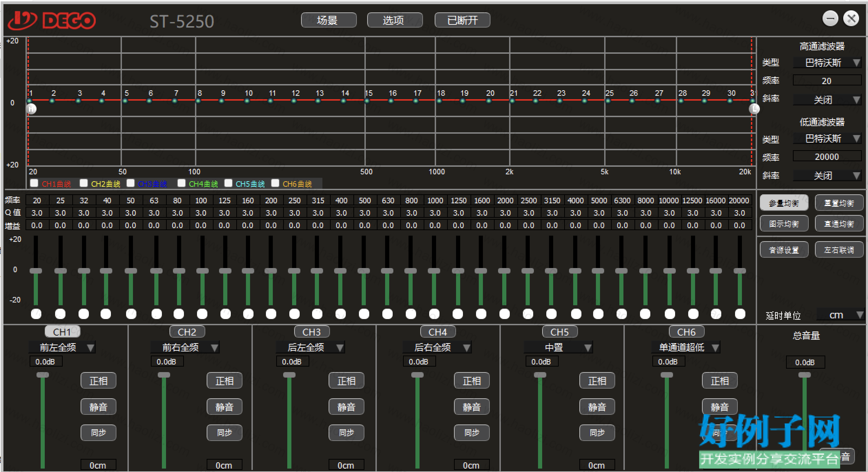Viewport: 868px width, 472px height.
Task: Click the round button under the 20 Hz slider
Action: coord(36,314)
